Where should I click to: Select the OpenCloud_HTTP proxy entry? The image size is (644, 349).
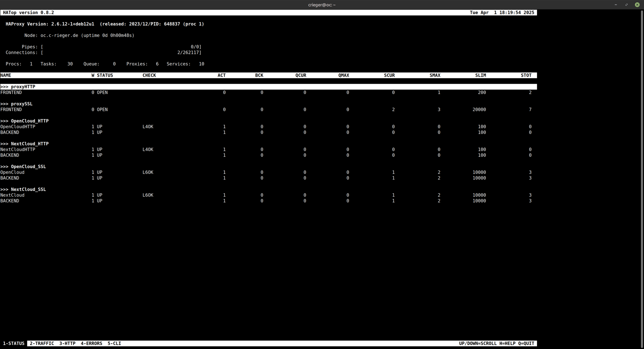tap(25, 121)
